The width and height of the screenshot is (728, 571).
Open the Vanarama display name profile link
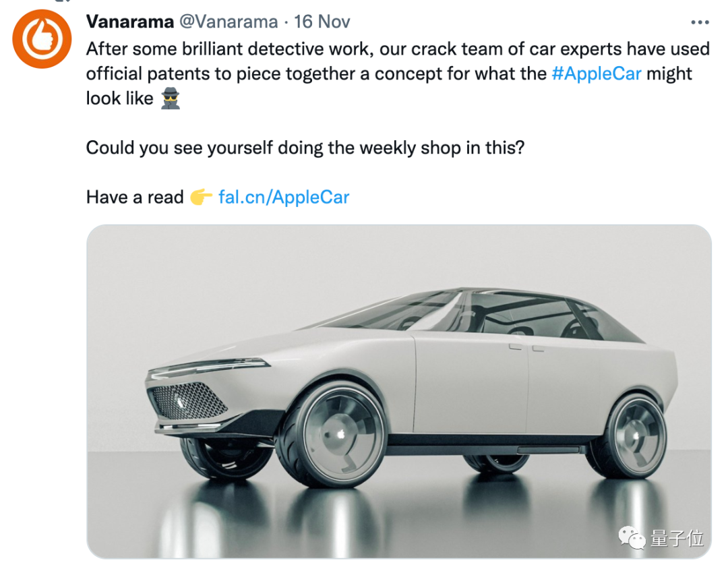pos(129,22)
